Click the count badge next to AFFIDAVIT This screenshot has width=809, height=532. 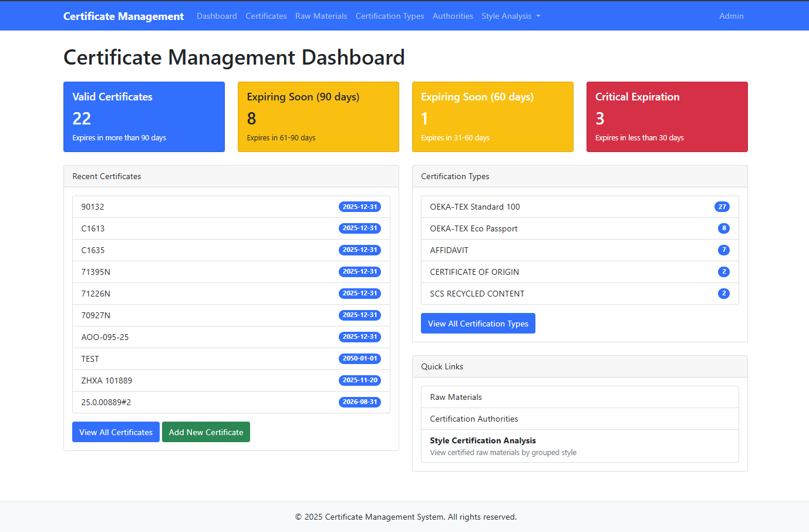tap(724, 250)
